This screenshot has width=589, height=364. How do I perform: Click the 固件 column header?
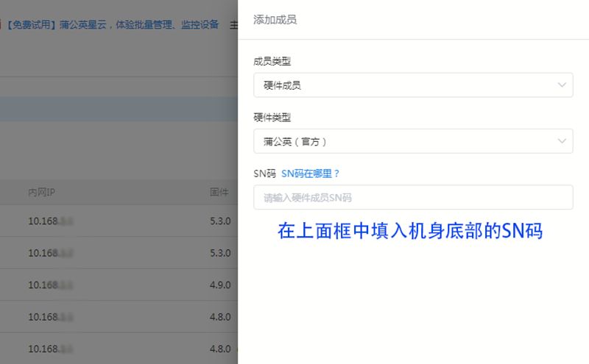point(219,192)
